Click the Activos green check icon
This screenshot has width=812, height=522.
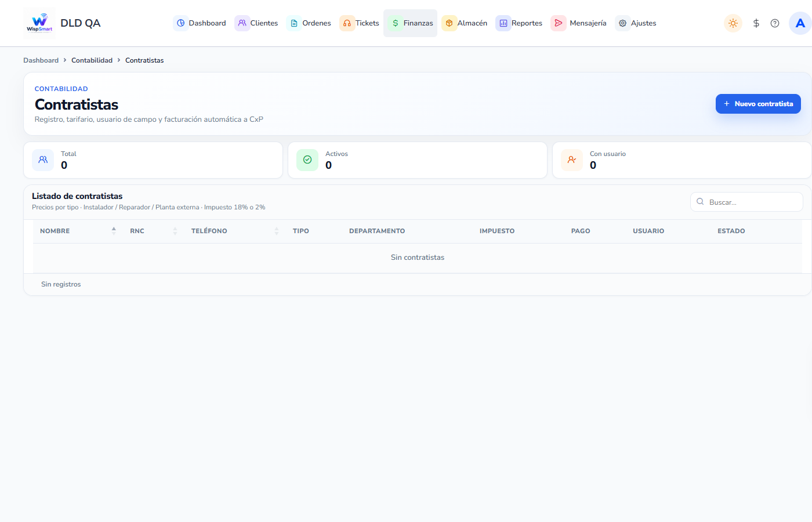(x=307, y=159)
